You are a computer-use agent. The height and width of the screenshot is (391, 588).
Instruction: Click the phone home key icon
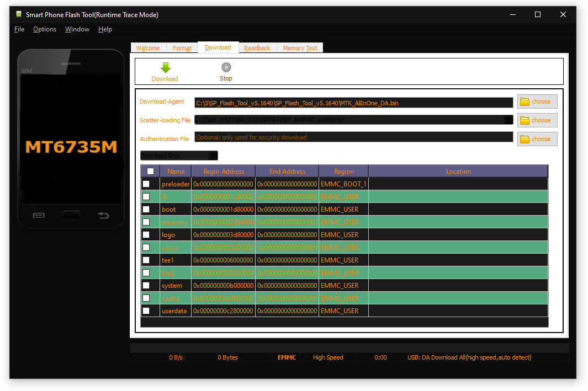tap(71, 215)
